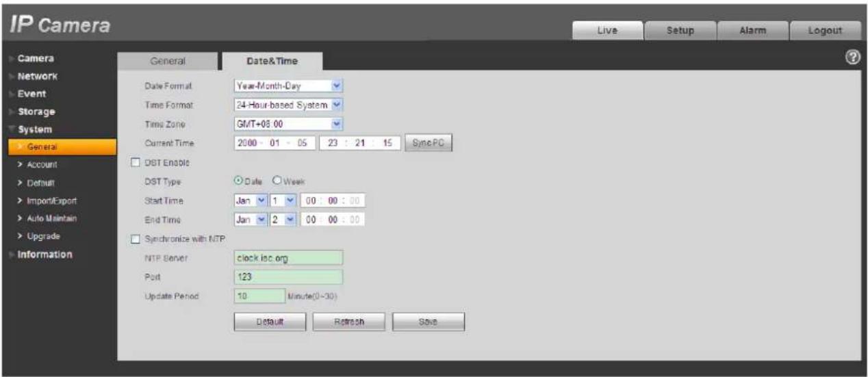Tick Synchronize with NTP checkbox

(137, 238)
